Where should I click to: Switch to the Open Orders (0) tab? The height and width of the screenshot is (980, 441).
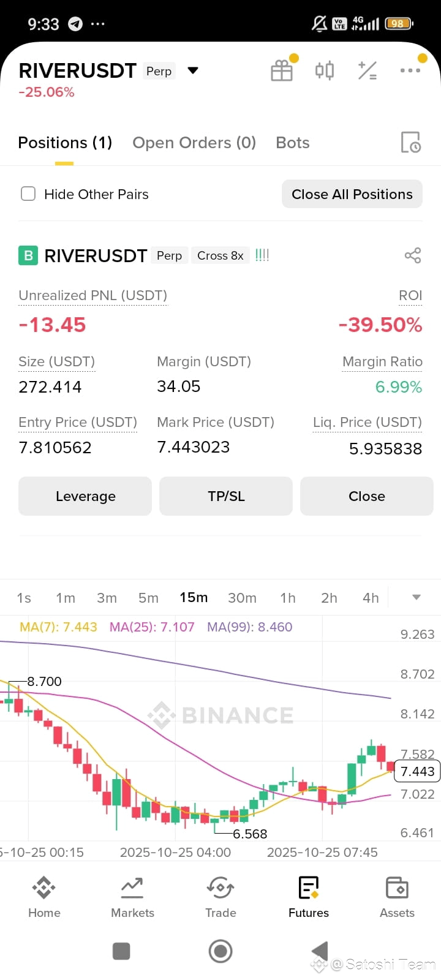click(x=194, y=143)
